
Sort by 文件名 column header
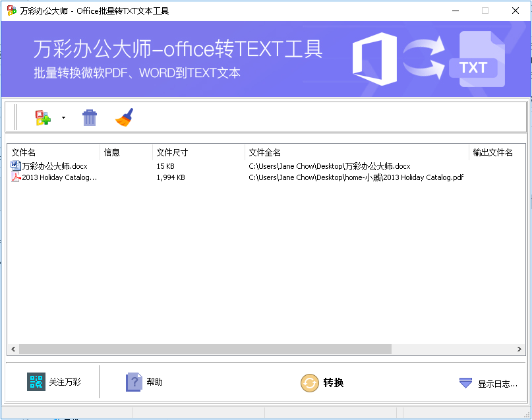[x=54, y=152]
